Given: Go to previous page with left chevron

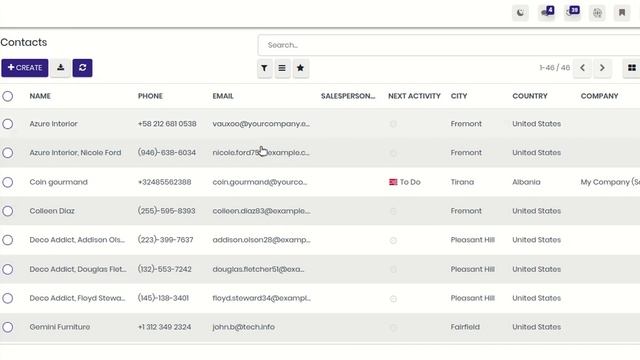Looking at the screenshot, I should coord(582,68).
